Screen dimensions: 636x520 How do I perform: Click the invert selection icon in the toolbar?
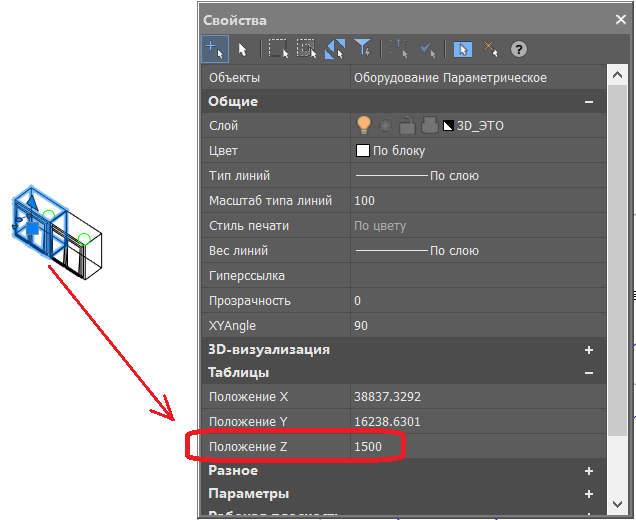[x=335, y=49]
